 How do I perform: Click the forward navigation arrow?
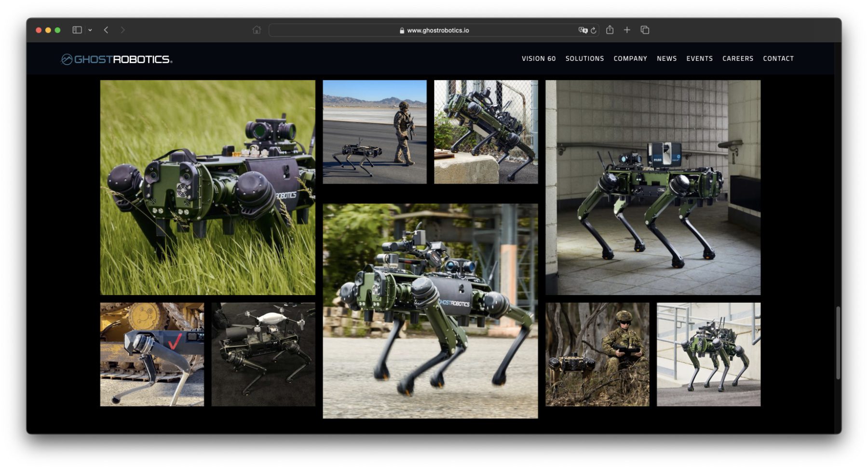(123, 30)
